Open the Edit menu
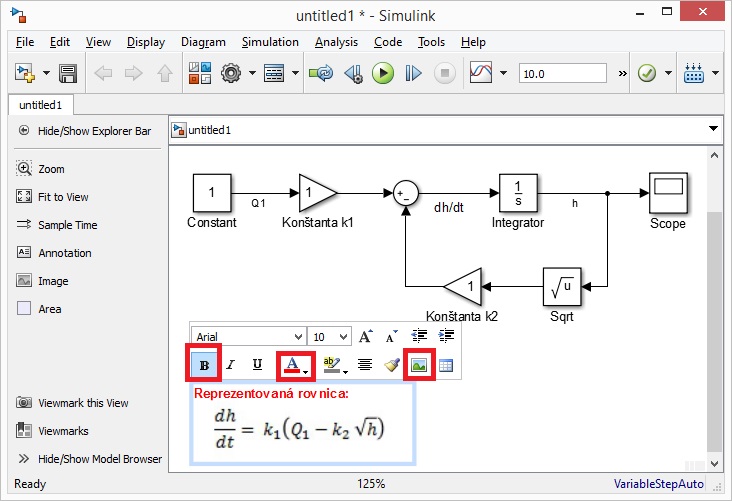This screenshot has width=732, height=501. pos(60,42)
